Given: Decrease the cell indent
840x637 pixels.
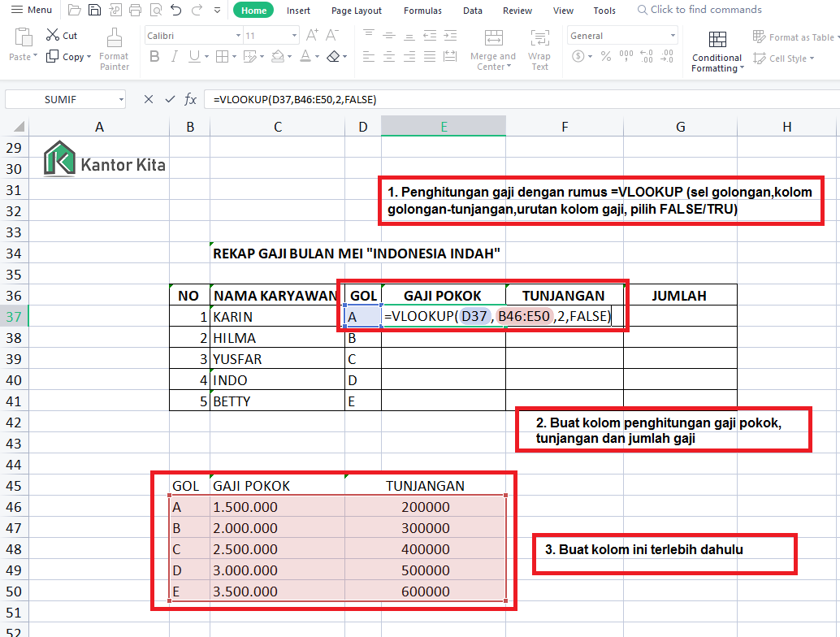Looking at the screenshot, I should pos(430,36).
